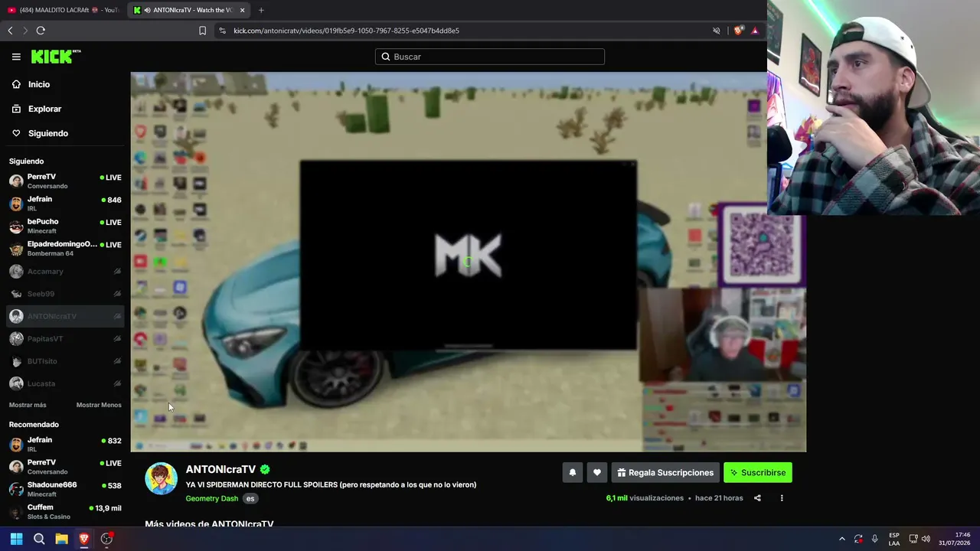Open the OBS Studio taskbar icon
This screenshot has width=980, height=551.
106,539
